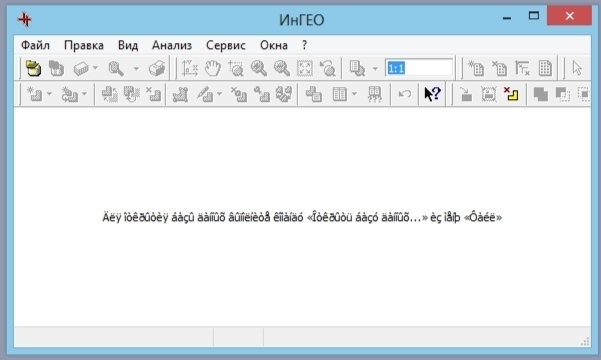
Task: Click the delete table sheet icon with X
Action: click(x=499, y=68)
